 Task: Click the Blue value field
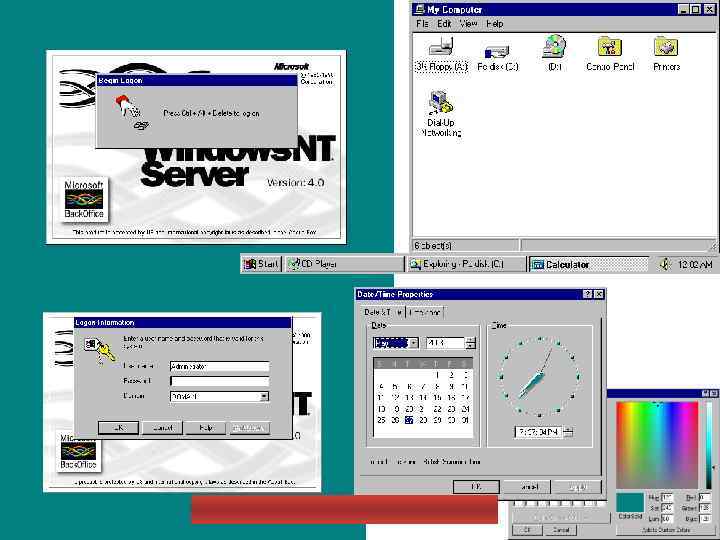tap(704, 518)
